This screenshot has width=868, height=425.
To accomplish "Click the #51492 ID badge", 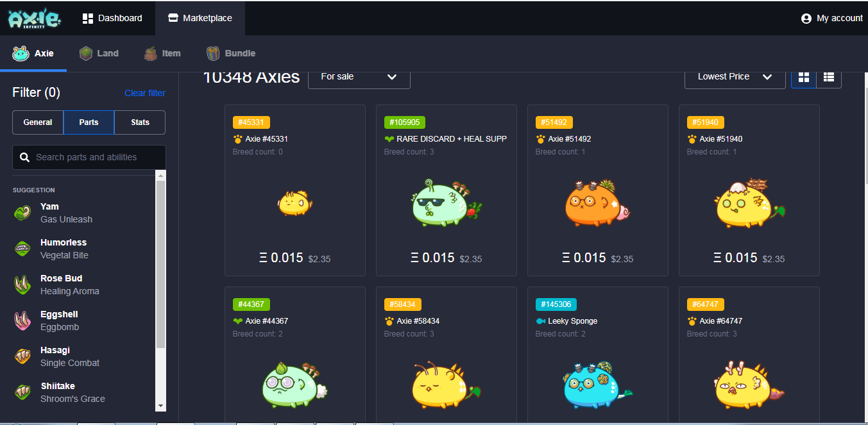I will [x=554, y=122].
